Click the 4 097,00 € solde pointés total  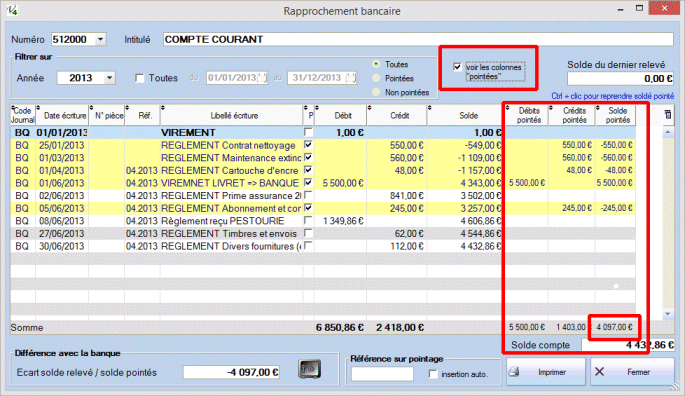click(x=614, y=327)
